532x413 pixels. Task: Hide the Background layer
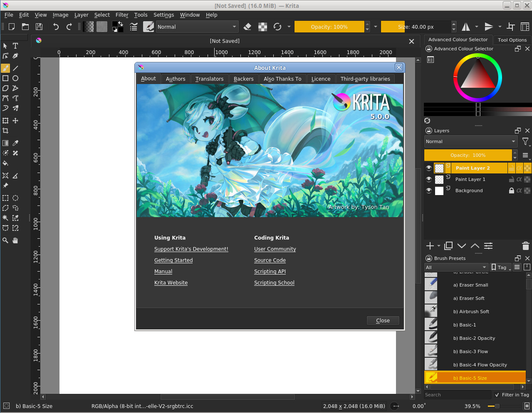click(x=429, y=190)
